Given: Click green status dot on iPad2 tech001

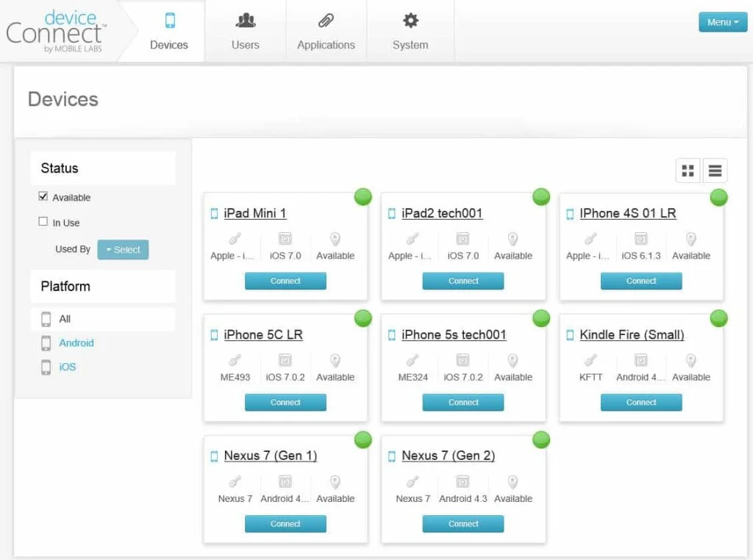Looking at the screenshot, I should 541,197.
